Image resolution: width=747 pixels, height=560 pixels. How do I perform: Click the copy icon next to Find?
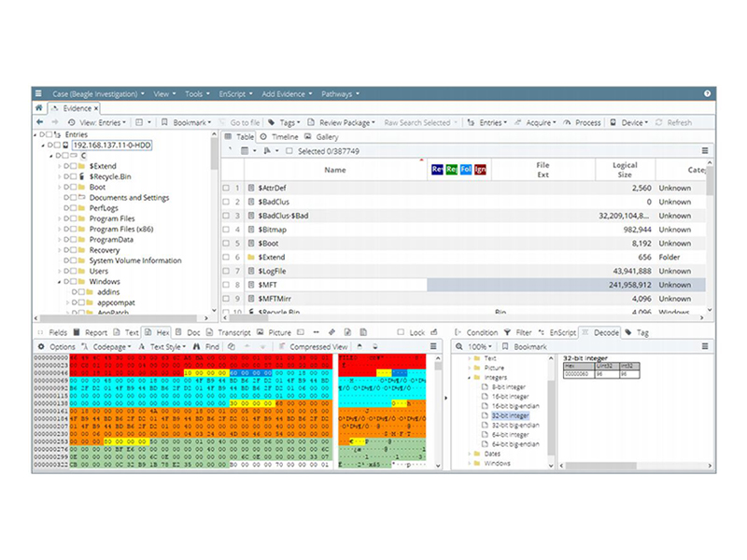click(x=231, y=346)
